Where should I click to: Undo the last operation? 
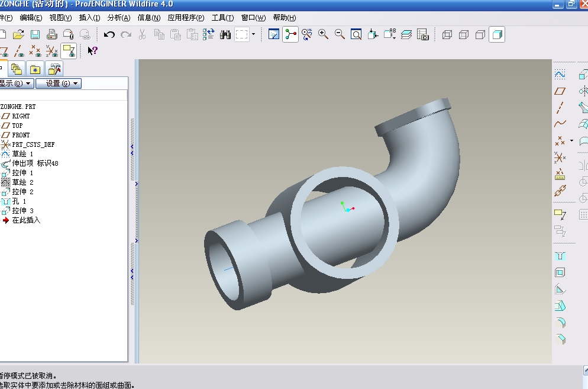coord(109,35)
